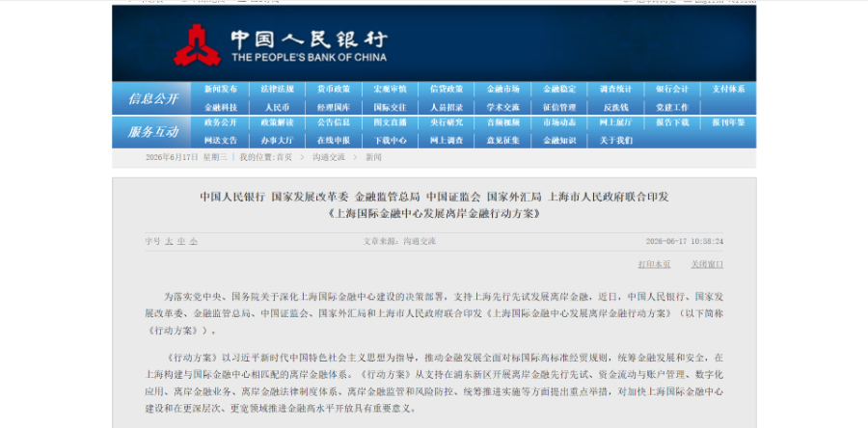868x428 pixels.
Task: Click 沟通交流 in the breadcrumb
Action: click(x=328, y=157)
